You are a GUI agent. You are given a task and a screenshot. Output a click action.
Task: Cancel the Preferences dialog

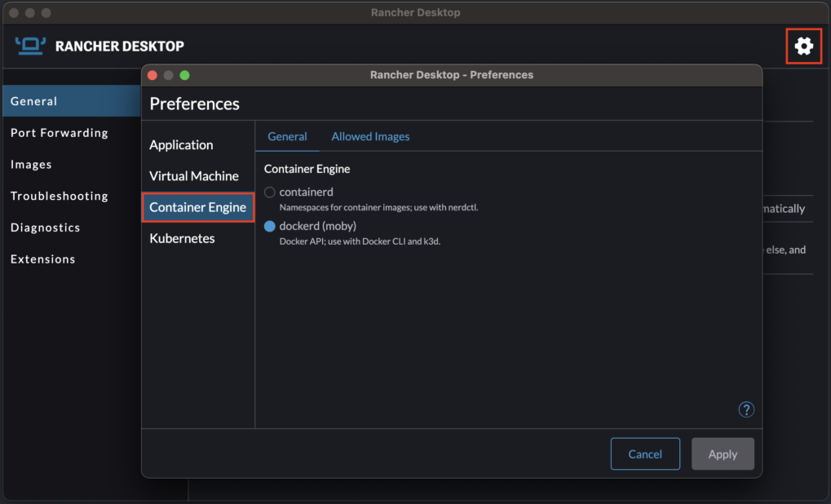point(644,454)
